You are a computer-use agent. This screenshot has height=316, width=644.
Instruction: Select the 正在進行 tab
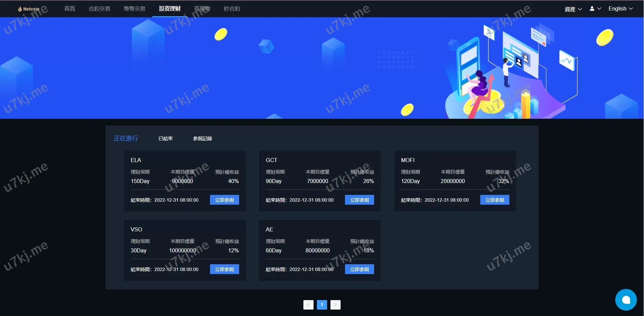pos(126,138)
